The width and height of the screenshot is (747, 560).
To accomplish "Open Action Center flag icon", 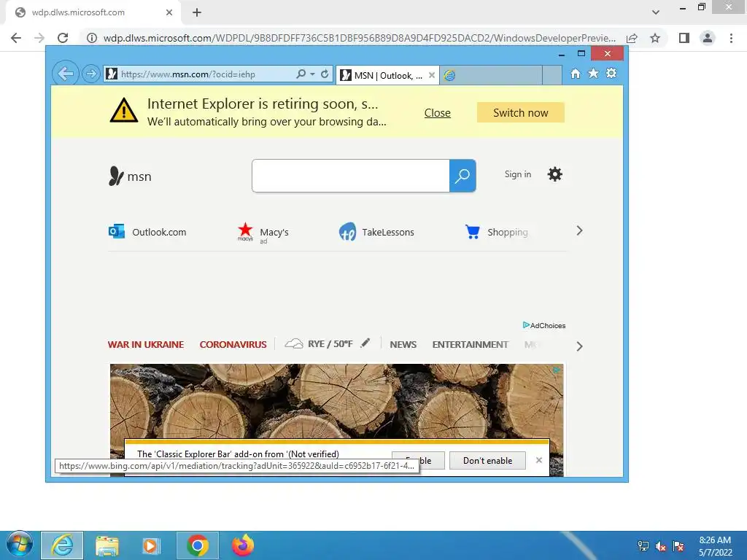I will coord(678,546).
